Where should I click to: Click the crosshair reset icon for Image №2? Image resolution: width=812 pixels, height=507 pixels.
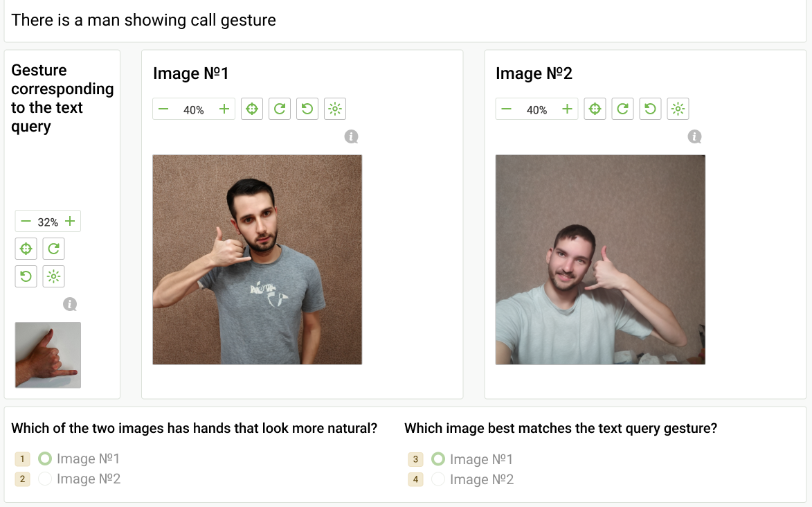tap(595, 109)
